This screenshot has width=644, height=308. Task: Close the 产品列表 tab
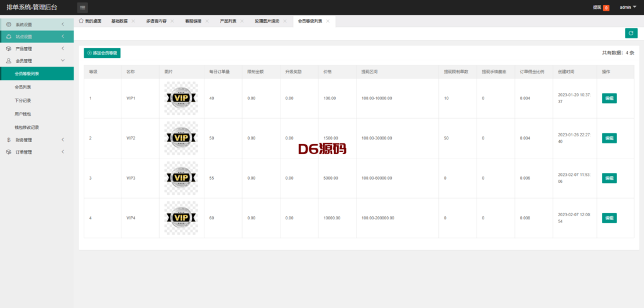click(x=242, y=21)
